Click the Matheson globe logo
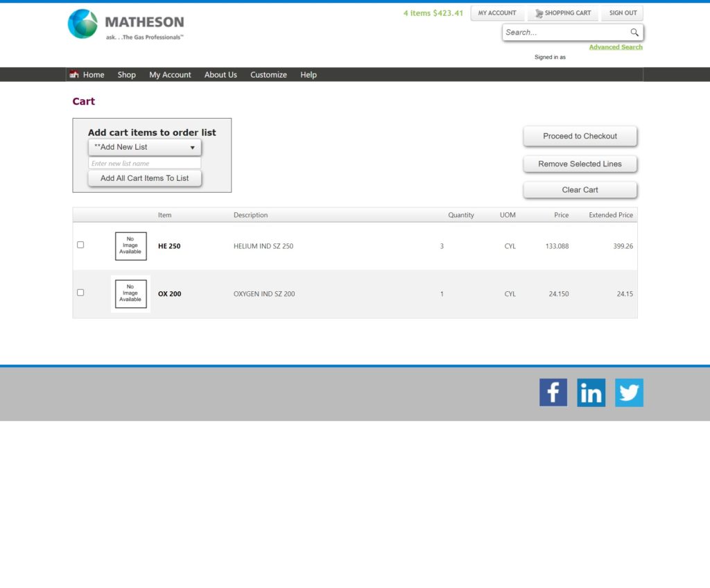The image size is (710, 588). tap(83, 24)
